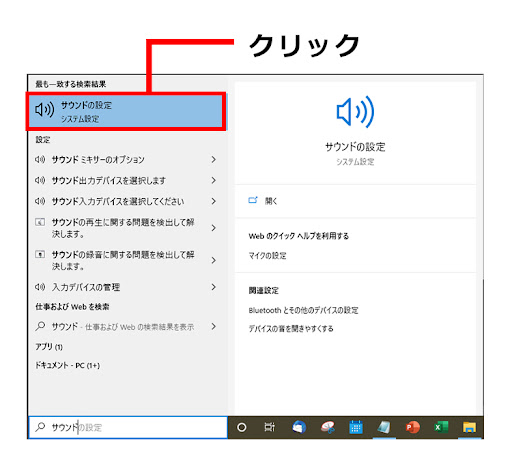Expand arrow for 入力デバイスの管理

tap(214, 287)
